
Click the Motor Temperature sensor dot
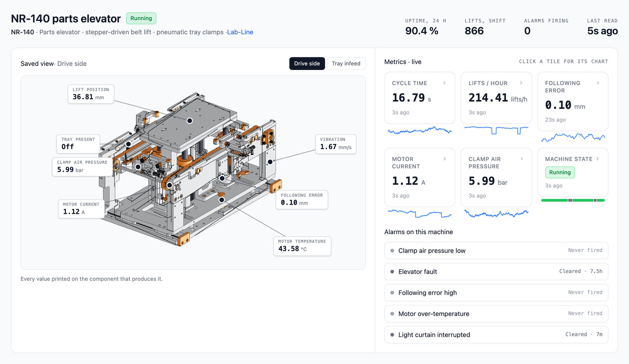pos(222,200)
